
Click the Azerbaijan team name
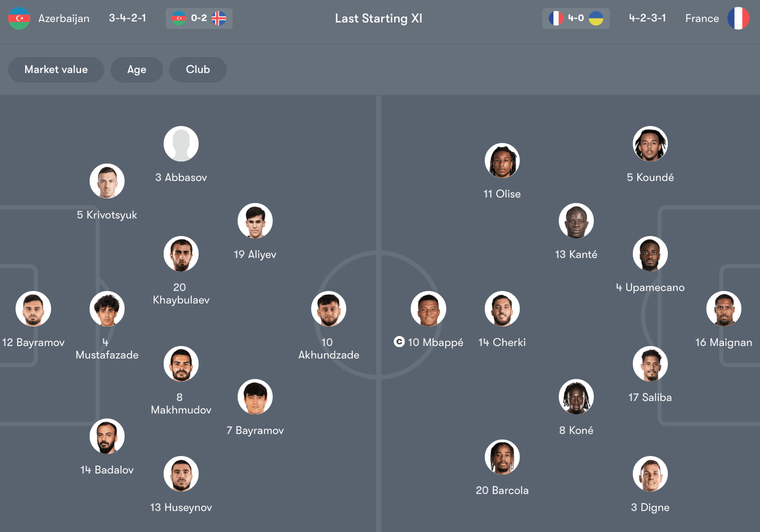point(64,18)
